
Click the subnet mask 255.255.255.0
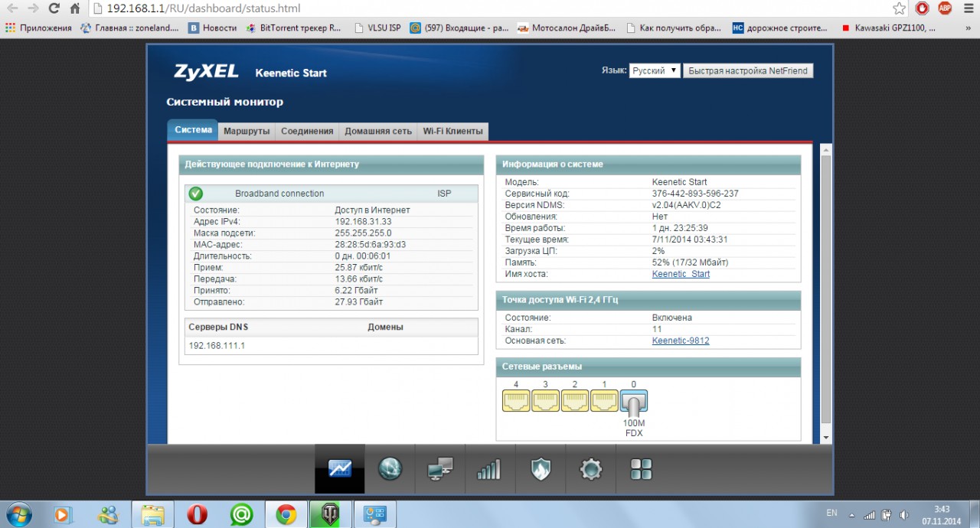363,233
